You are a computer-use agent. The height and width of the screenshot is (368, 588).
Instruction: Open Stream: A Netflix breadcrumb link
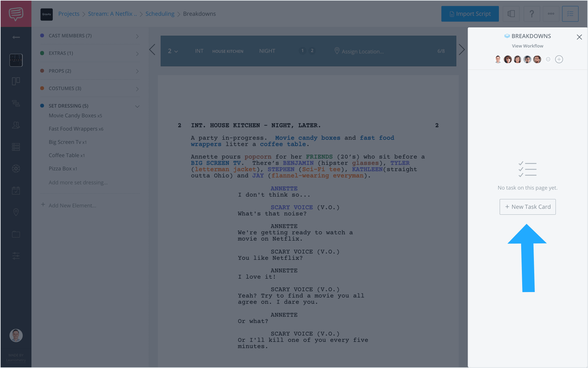[112, 14]
